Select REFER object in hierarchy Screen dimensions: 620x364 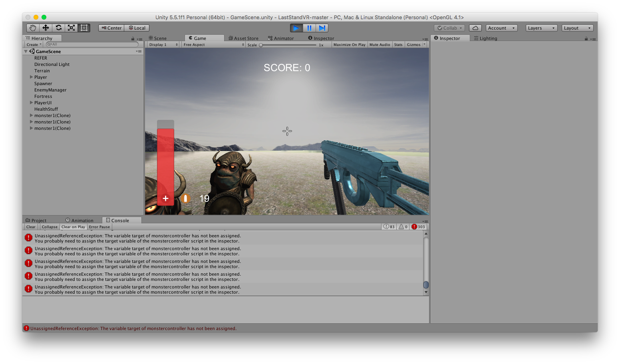click(41, 58)
